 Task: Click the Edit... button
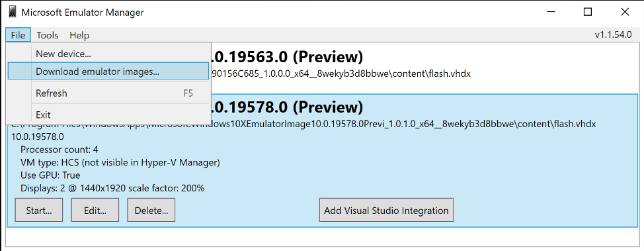(95, 210)
